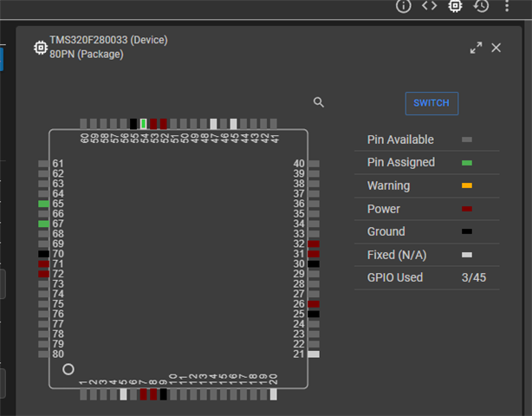Click fixed pin 20 pad at the bottom

(274, 394)
